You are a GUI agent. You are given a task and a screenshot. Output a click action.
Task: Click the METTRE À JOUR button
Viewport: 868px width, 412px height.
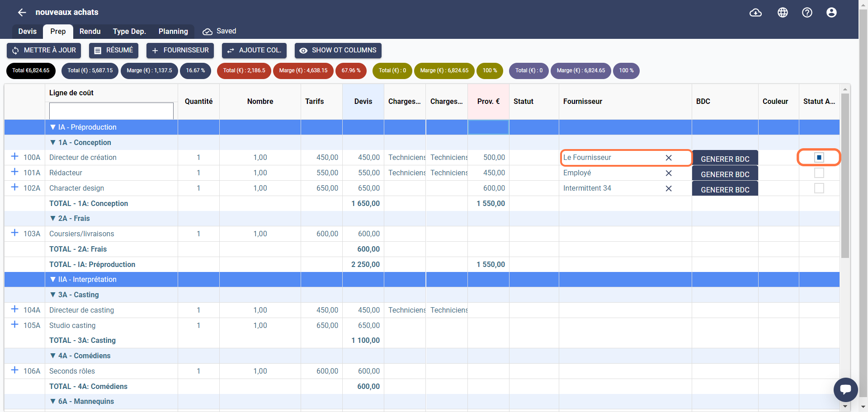coord(44,50)
